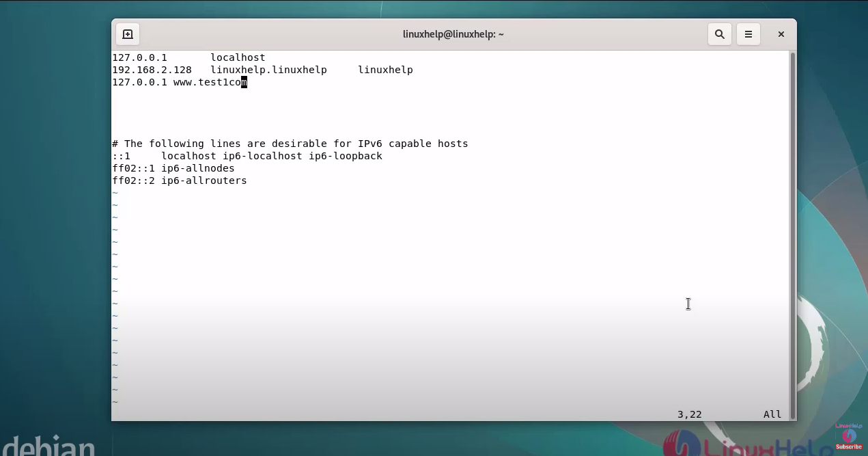Click the terminal vertical scrollbar
Screen dimensions: 868x456
792,235
